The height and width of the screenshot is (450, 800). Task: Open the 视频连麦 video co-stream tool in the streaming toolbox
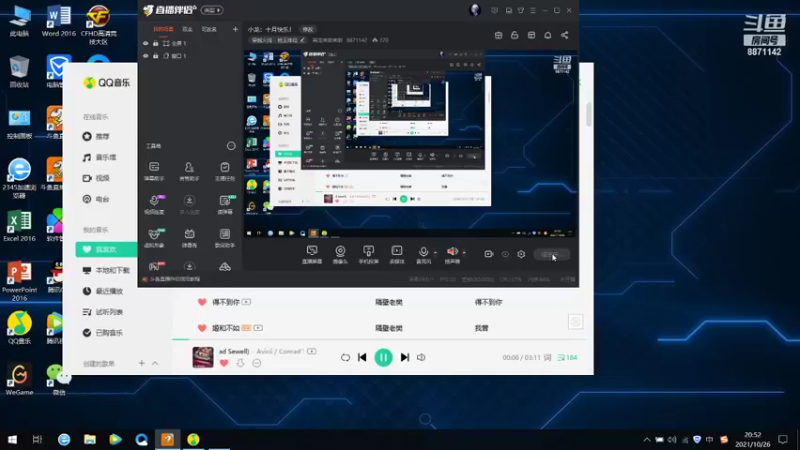tap(154, 205)
